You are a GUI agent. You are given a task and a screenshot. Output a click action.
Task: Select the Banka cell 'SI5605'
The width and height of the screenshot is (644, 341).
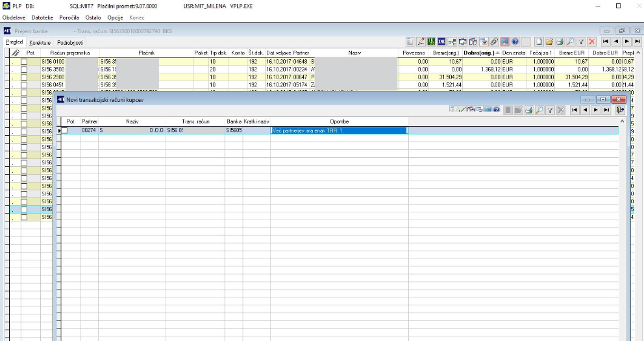(x=234, y=131)
